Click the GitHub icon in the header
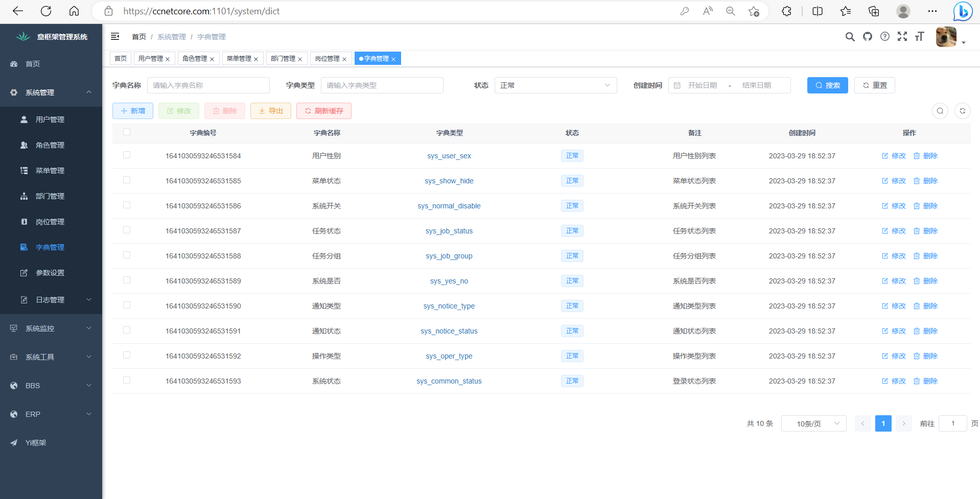Viewport: 980px width, 499px height. coord(868,36)
